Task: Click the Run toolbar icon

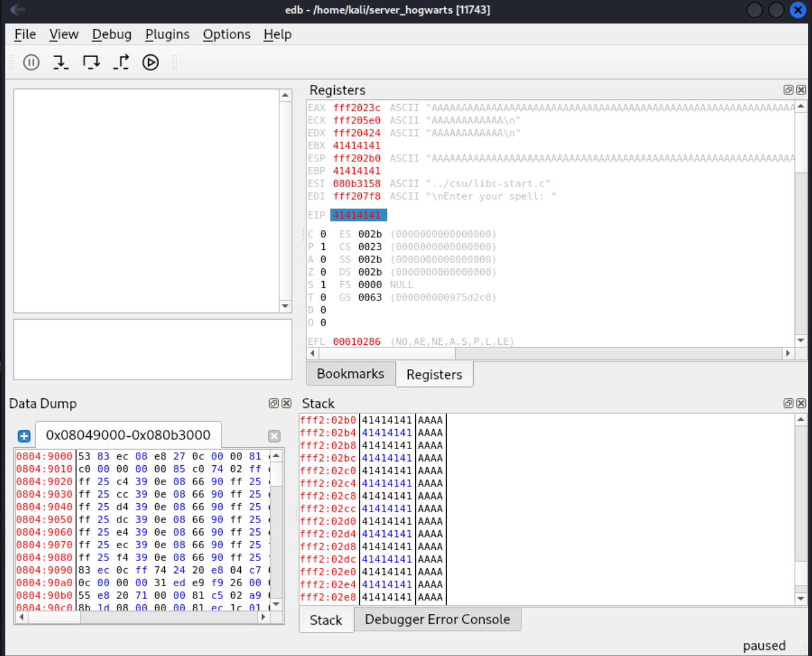Action: pyautogui.click(x=150, y=62)
